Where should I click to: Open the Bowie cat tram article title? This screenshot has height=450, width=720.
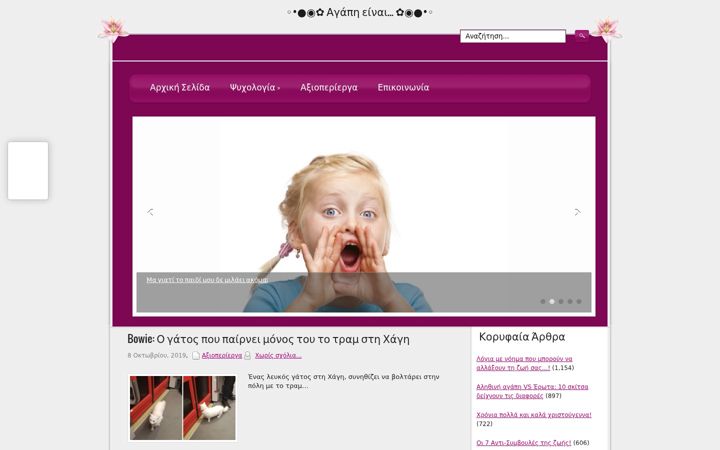[268, 339]
